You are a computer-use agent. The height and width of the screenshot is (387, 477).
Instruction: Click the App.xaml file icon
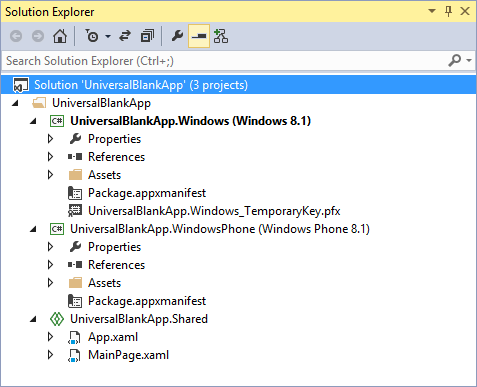coord(74,337)
